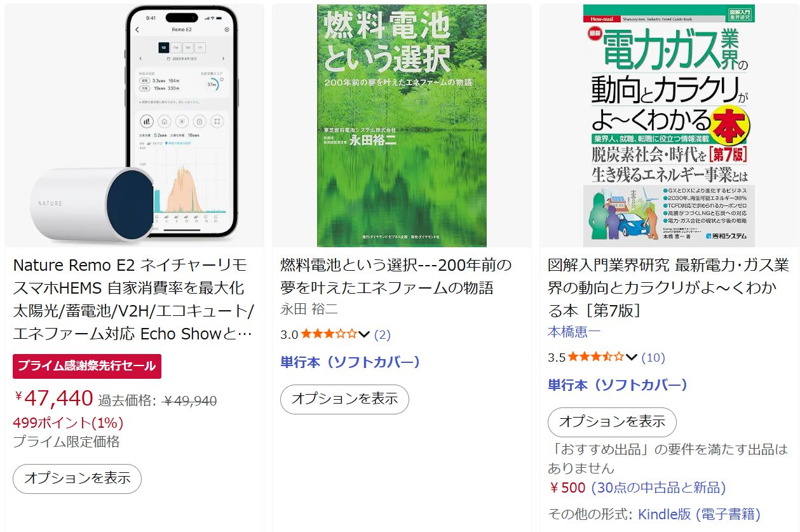Click the star rating icons for 燃料電池という選択
This screenshot has width=800, height=532.
tap(329, 334)
